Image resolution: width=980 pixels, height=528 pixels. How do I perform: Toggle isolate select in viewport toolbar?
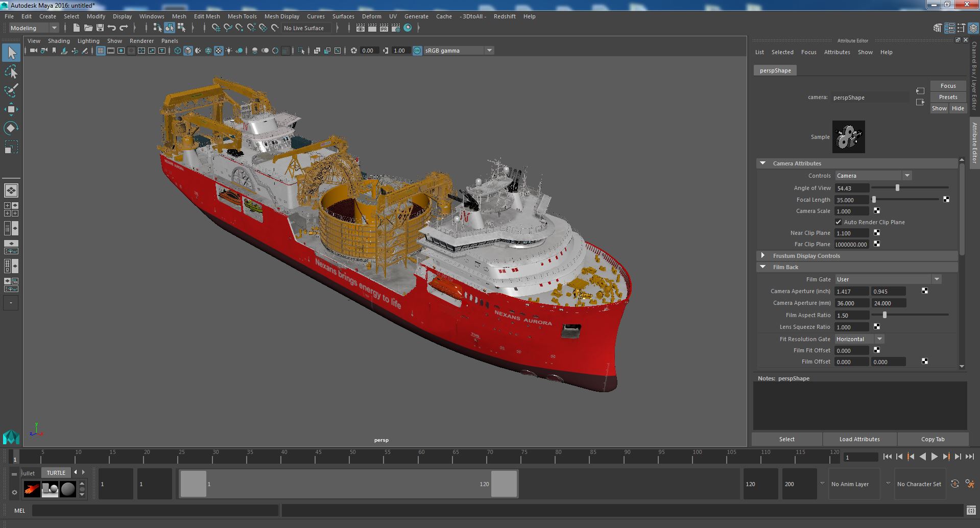[301, 51]
